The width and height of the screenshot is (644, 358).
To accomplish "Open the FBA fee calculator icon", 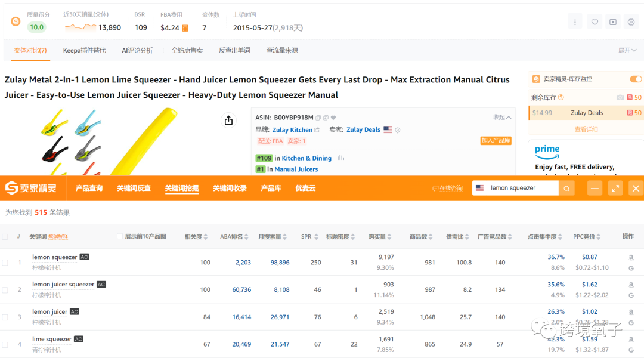I will tap(185, 28).
